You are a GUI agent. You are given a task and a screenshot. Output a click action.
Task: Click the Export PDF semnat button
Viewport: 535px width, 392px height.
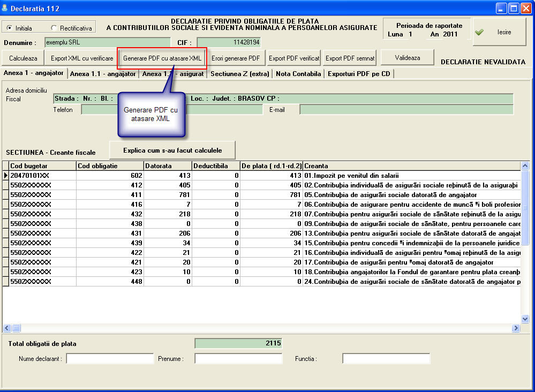(350, 58)
